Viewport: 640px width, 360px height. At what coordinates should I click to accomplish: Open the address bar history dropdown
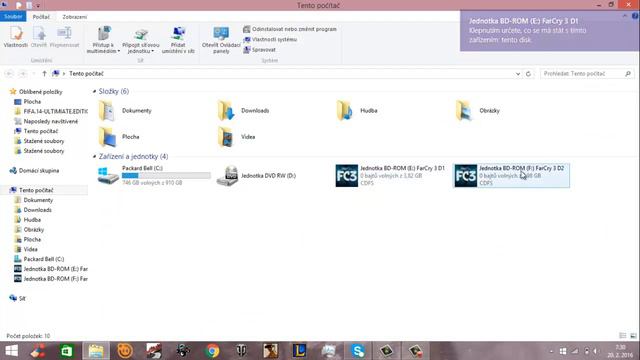(x=518, y=74)
